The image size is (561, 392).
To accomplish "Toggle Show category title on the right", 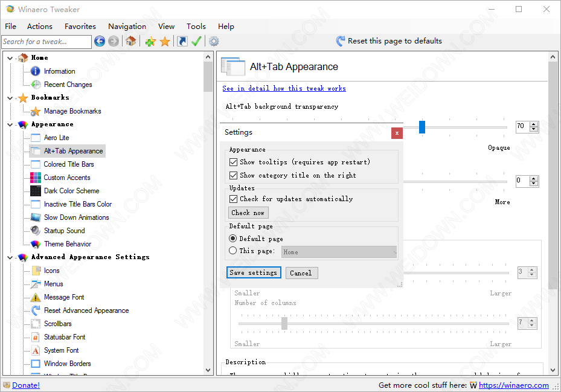I will pyautogui.click(x=233, y=175).
